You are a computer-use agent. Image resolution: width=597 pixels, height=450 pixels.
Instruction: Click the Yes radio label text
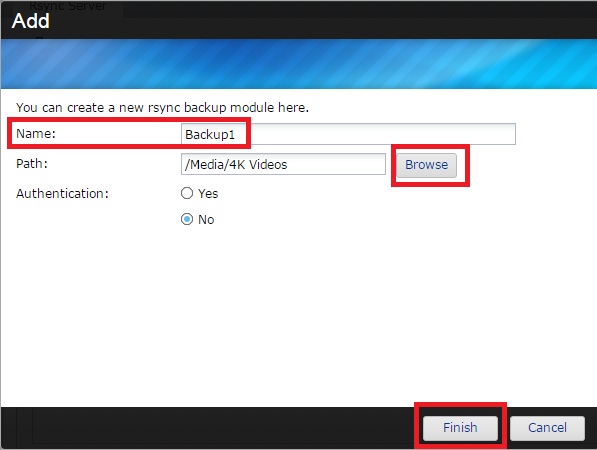pyautogui.click(x=208, y=193)
